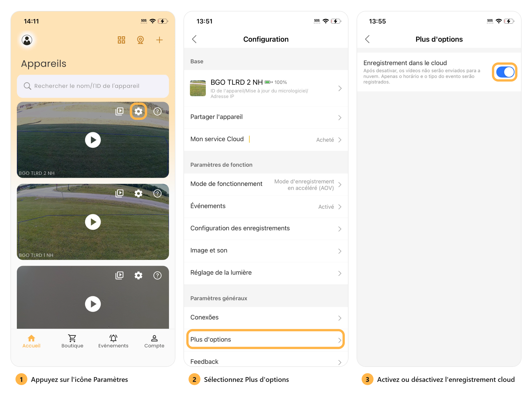
Task: Tap Acheté status in cloud service row
Action: 325,140
